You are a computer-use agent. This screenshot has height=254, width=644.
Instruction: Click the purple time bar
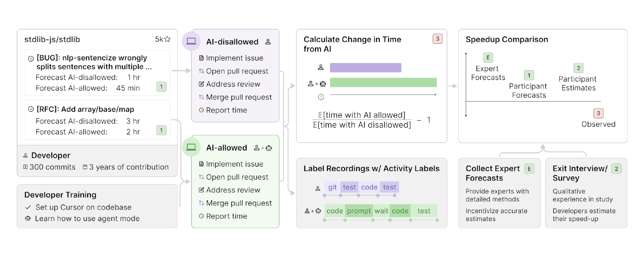tap(366, 67)
